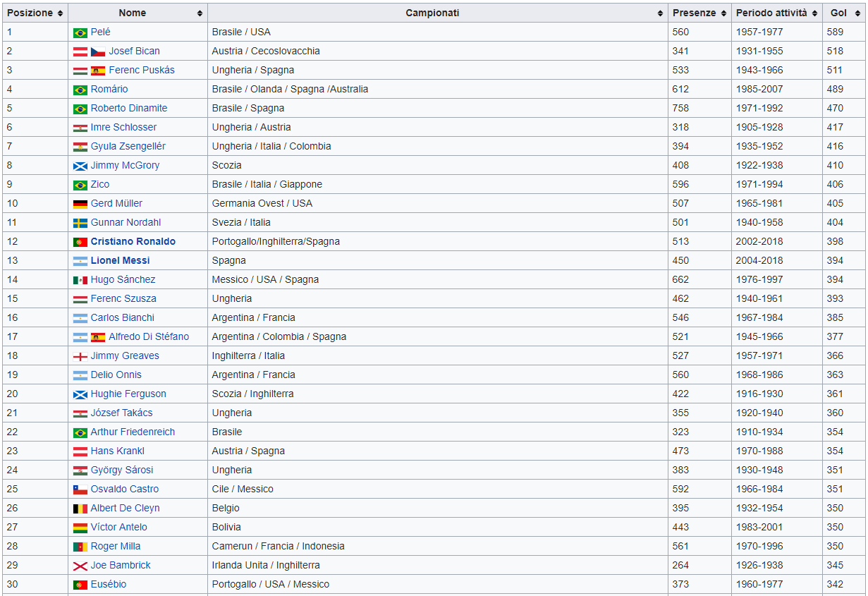
Task: Click the Chile flag icon next to Osvaldo Castro
Action: (80, 489)
